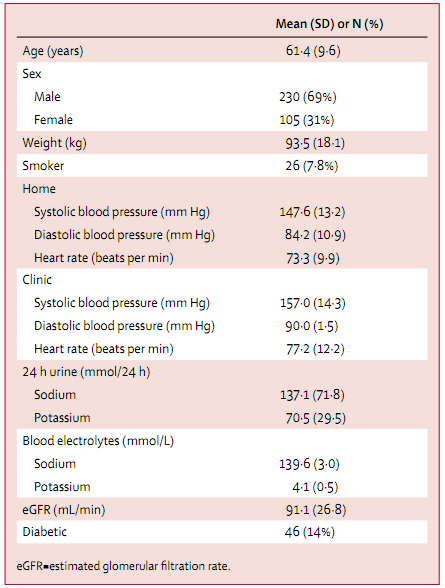Screen dimensions: 445x588
Task: Select the Age (years) row label
Action: coord(53,51)
